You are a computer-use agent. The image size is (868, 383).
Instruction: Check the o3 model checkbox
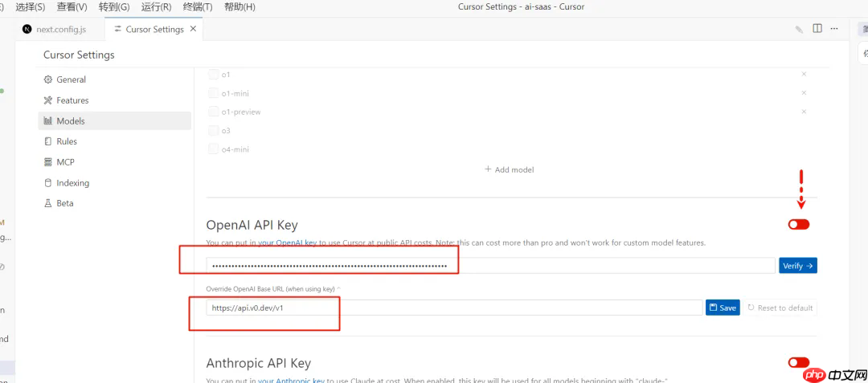pyautogui.click(x=214, y=130)
